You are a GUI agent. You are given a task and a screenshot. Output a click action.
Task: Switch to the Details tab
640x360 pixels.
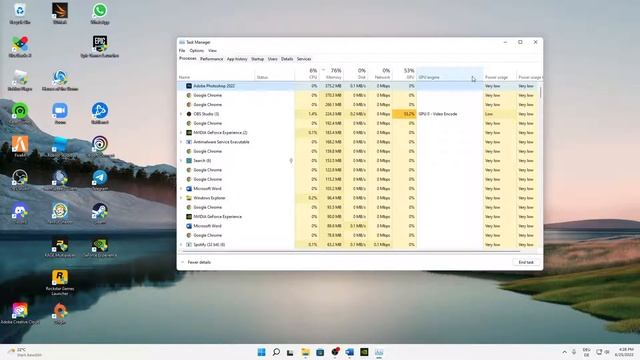coord(287,59)
